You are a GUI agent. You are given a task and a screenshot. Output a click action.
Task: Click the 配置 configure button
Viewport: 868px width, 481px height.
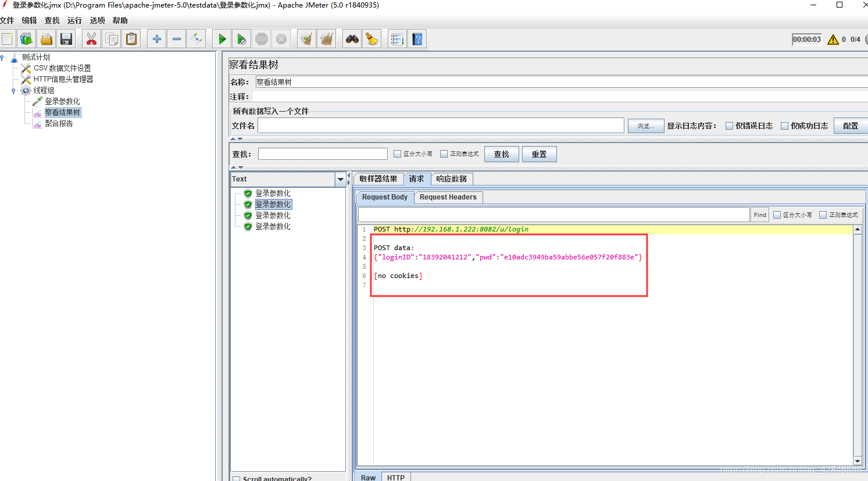[851, 126]
